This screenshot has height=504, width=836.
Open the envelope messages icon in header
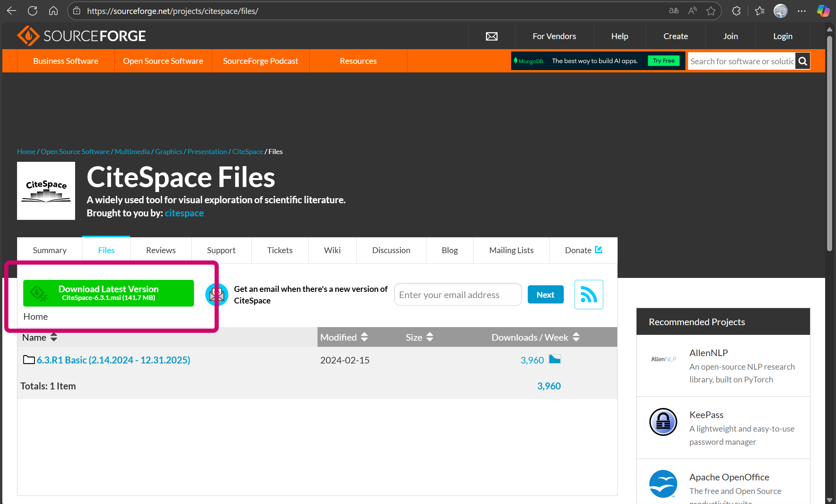pyautogui.click(x=491, y=36)
